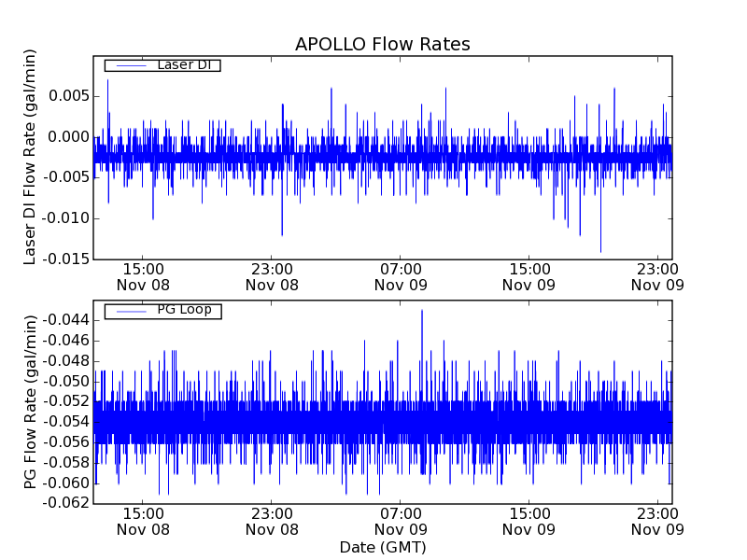Viewport: 747px width, 560px height.
Task: Click the "PG Flow Rate (gal/min)" y-axis label
Action: point(31,401)
